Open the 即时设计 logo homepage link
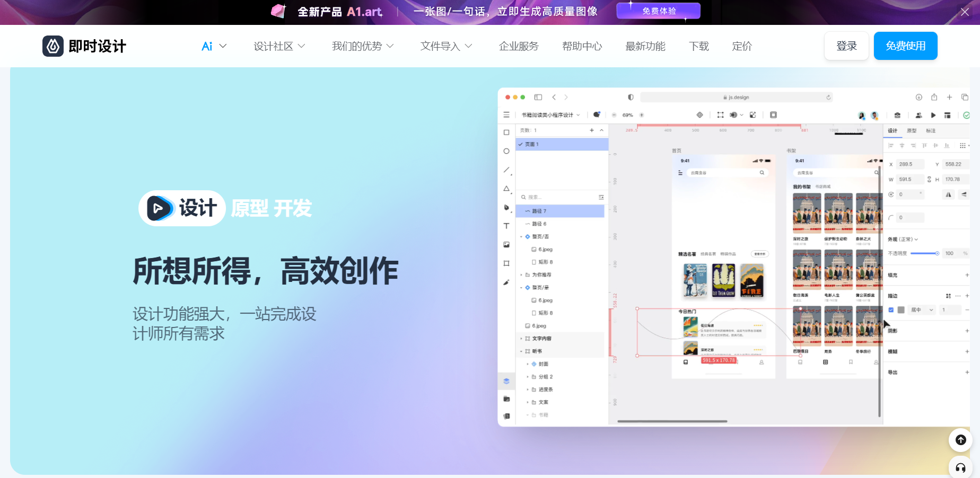Screen dimensions: 980x478 click(x=84, y=46)
